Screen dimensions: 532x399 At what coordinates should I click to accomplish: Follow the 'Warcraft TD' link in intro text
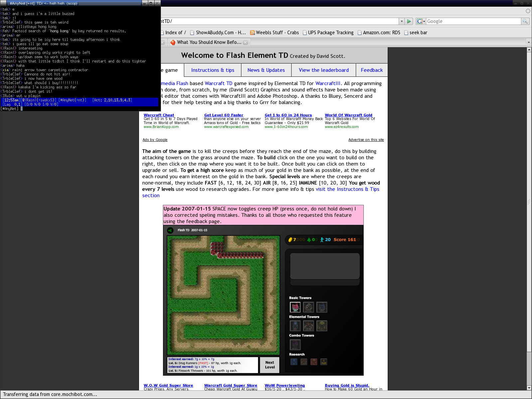[x=218, y=83]
